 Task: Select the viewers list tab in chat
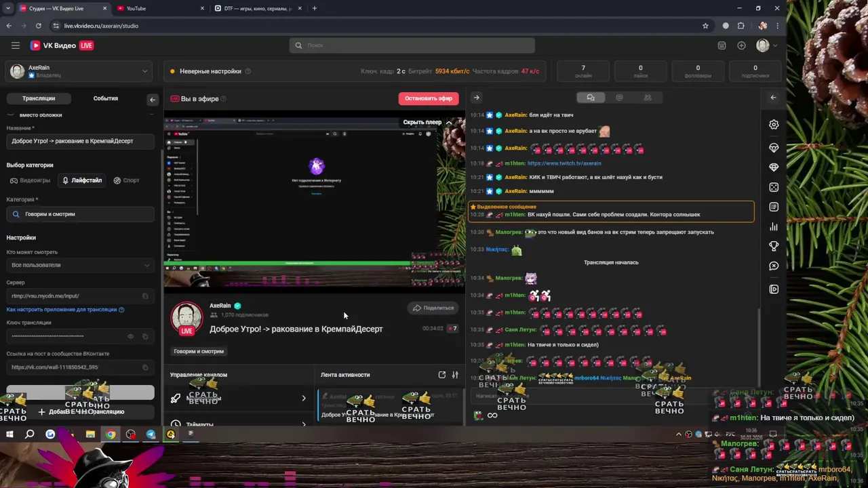(648, 98)
